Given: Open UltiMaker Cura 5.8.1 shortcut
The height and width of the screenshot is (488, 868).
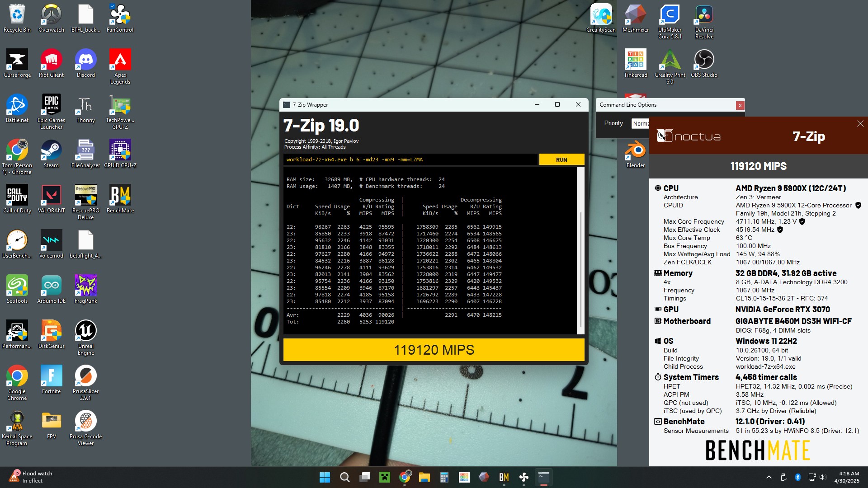Looking at the screenshot, I should (670, 22).
